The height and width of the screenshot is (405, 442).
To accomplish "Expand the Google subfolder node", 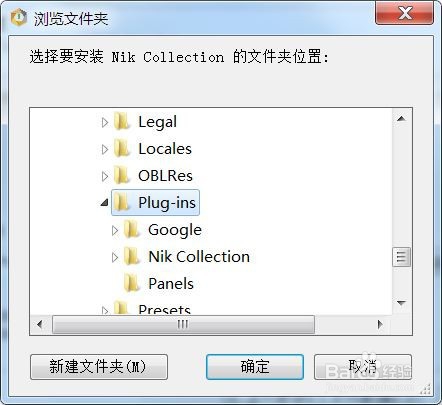I will [115, 230].
